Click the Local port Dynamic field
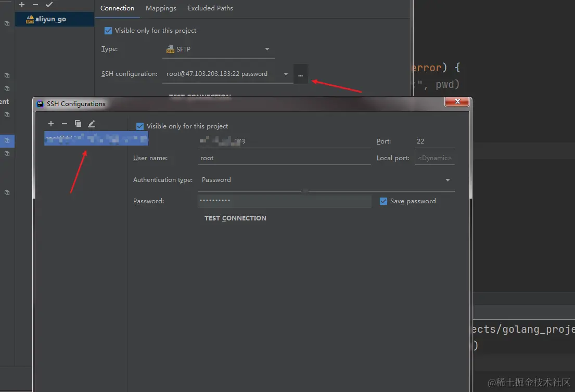The image size is (575, 392). point(435,158)
